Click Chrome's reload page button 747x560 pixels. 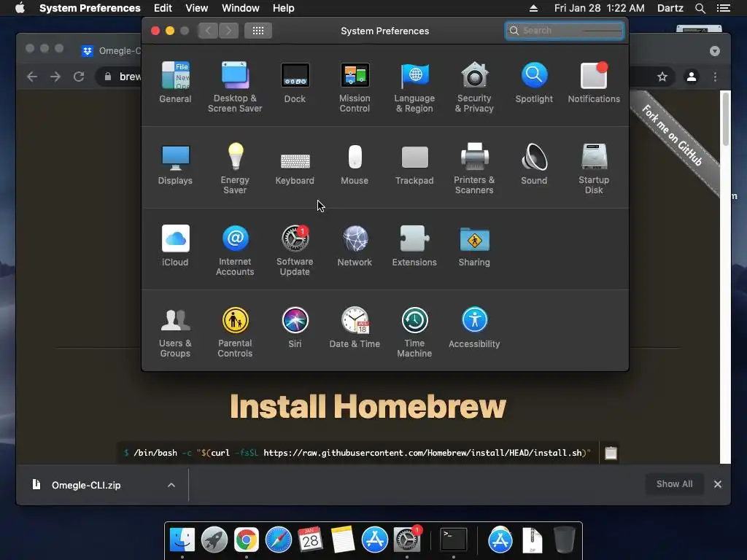79,77
